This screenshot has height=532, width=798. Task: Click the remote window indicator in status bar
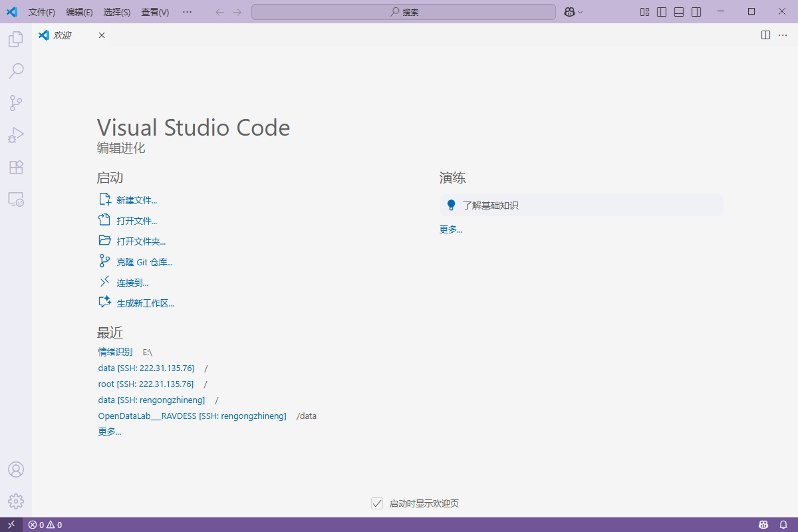coord(11,525)
